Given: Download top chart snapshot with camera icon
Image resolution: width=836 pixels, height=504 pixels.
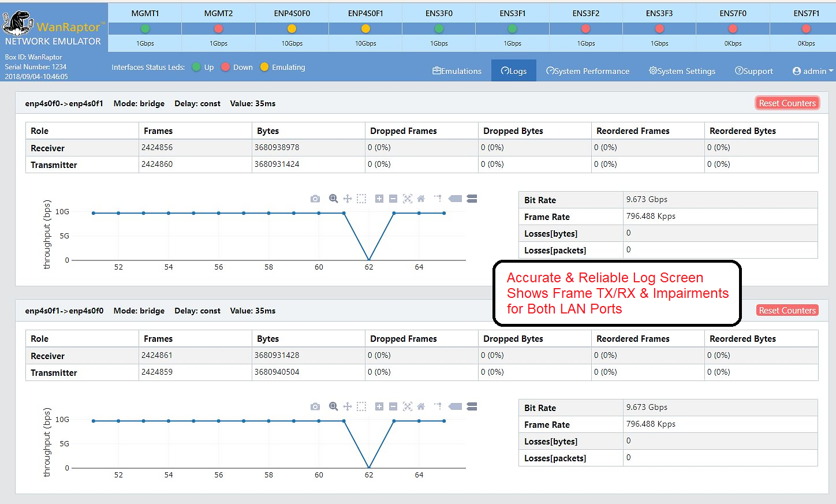Looking at the screenshot, I should [315, 199].
